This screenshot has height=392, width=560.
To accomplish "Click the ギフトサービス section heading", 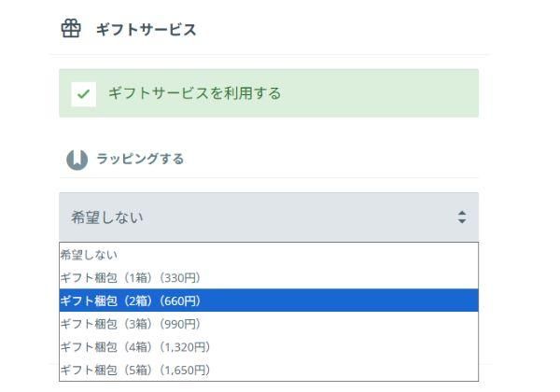I will click(146, 29).
